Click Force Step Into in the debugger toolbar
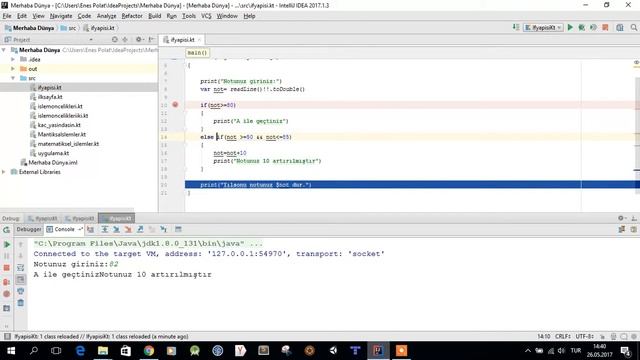 click(128, 229)
